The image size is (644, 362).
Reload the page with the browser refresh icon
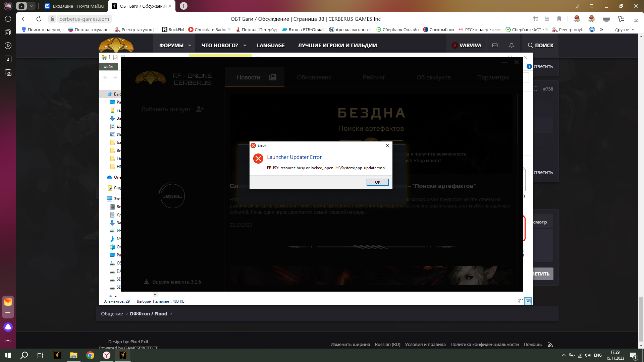[39, 19]
